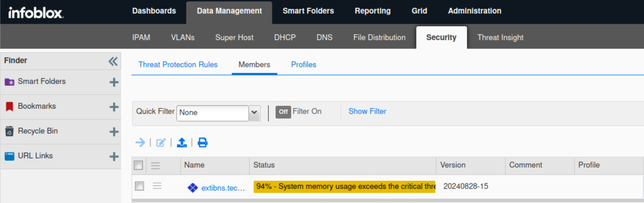This screenshot has width=644, height=203.
Task: Switch to the Threat Protection Rules tab
Action: [x=178, y=65]
